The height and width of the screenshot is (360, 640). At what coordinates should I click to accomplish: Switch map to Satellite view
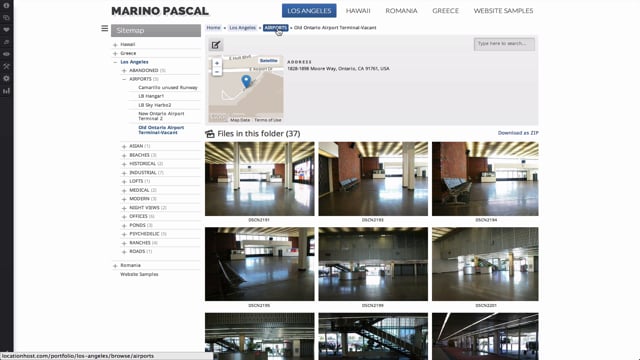coord(269,60)
